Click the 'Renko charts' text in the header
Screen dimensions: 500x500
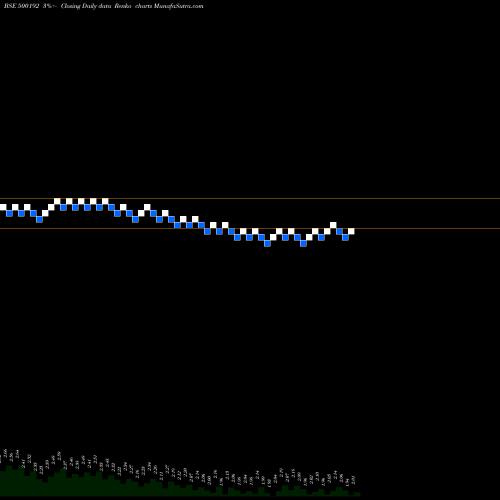point(133,6)
